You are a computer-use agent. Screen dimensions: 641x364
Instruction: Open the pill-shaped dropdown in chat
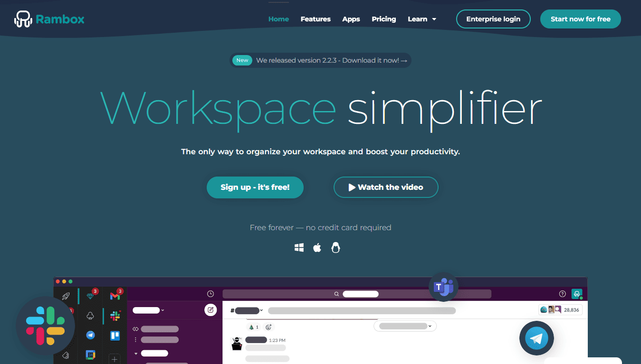point(405,326)
